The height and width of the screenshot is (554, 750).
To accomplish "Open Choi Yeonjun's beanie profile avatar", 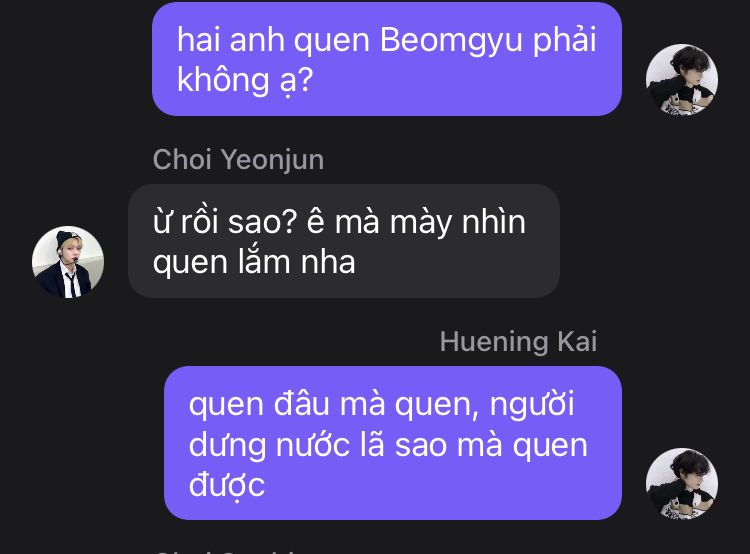I will click(68, 262).
